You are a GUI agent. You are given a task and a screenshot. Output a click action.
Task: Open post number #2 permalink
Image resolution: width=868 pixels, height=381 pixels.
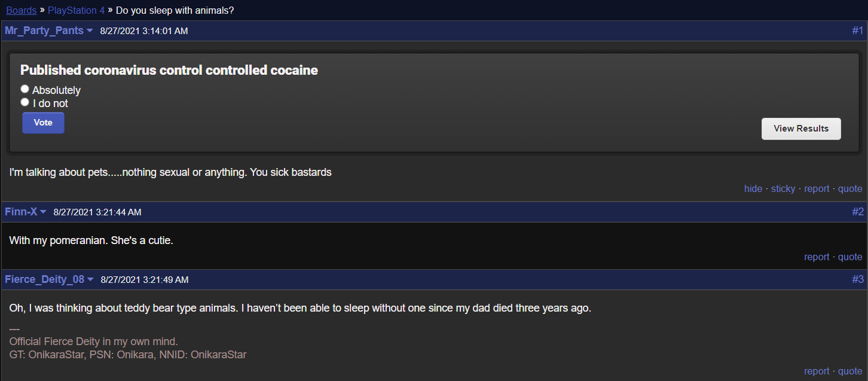(x=858, y=212)
